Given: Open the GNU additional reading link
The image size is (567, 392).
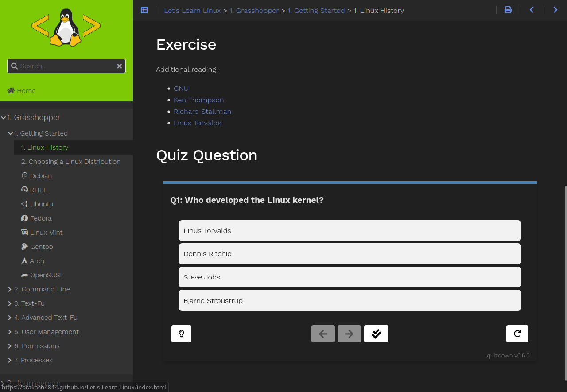Looking at the screenshot, I should click(x=181, y=88).
